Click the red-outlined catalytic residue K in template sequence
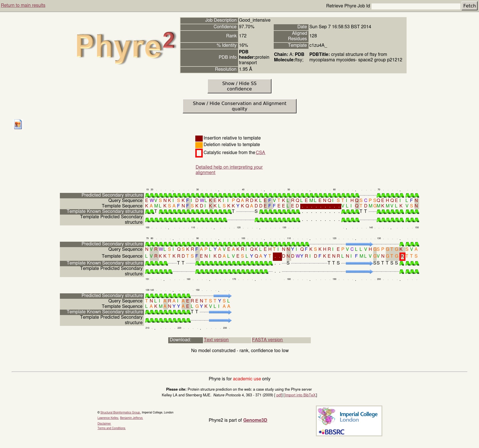 402,256
